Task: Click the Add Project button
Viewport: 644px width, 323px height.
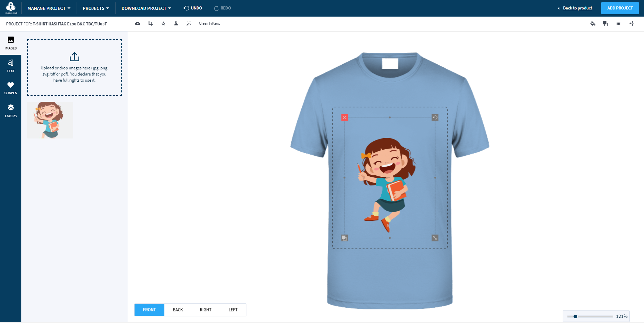Action: point(620,8)
